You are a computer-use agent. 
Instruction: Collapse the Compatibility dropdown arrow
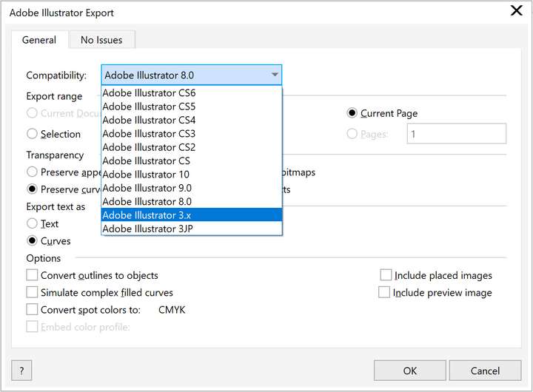tap(275, 75)
